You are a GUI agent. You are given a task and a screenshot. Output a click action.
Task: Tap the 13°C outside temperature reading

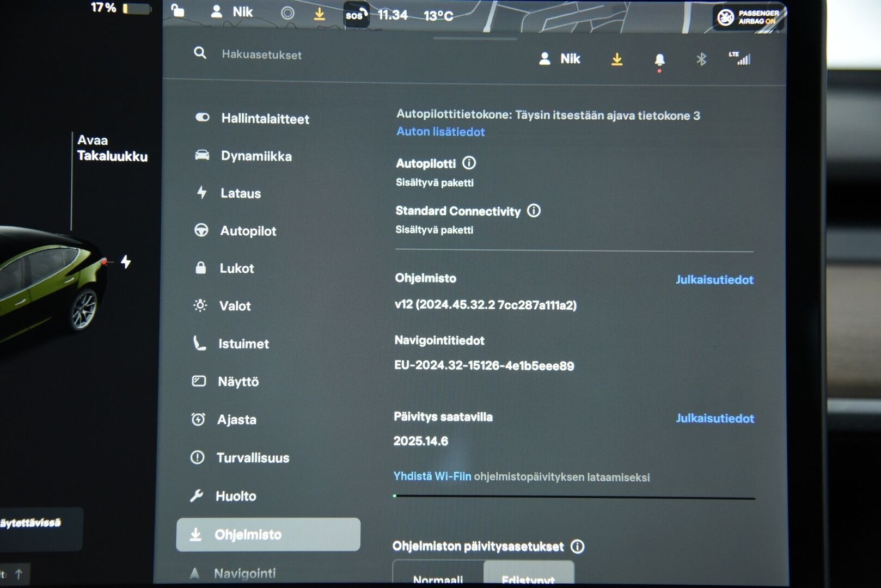438,16
